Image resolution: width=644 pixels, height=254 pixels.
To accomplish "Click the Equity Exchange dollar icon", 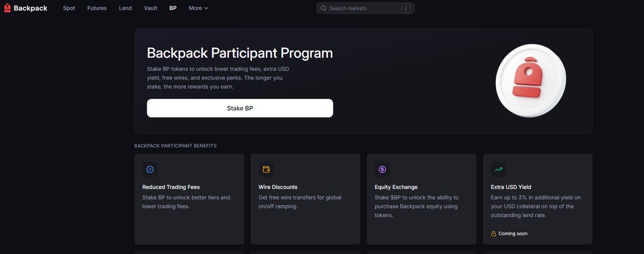I will point(382,169).
